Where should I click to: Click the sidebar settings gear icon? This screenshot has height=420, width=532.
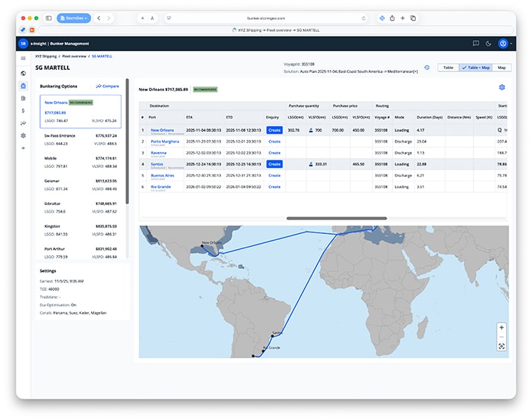[x=23, y=135]
